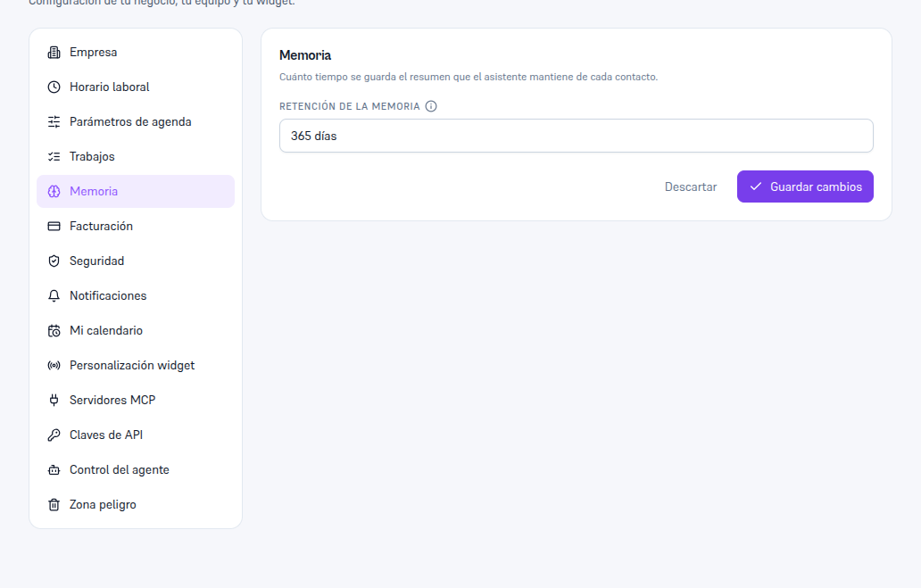This screenshot has height=588, width=921.
Task: Click the plug icon beside Servidores MCP
Action: pyautogui.click(x=54, y=400)
